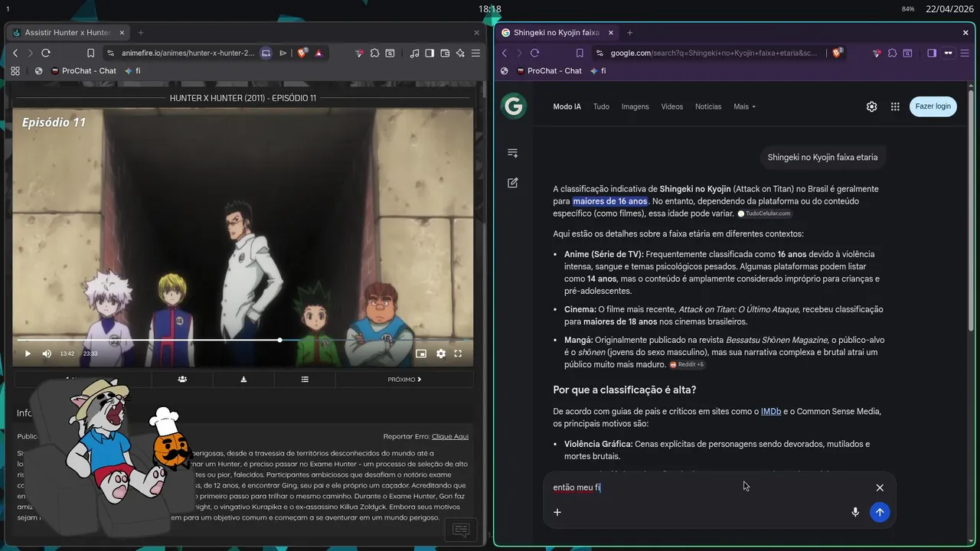Open Google settings gear icon
The height and width of the screenshot is (551, 980).
(871, 106)
